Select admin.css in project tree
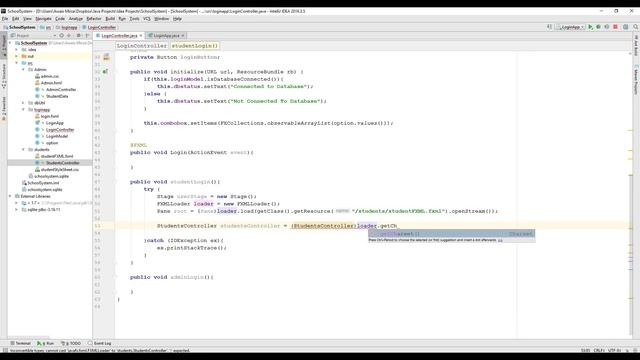 point(49,76)
